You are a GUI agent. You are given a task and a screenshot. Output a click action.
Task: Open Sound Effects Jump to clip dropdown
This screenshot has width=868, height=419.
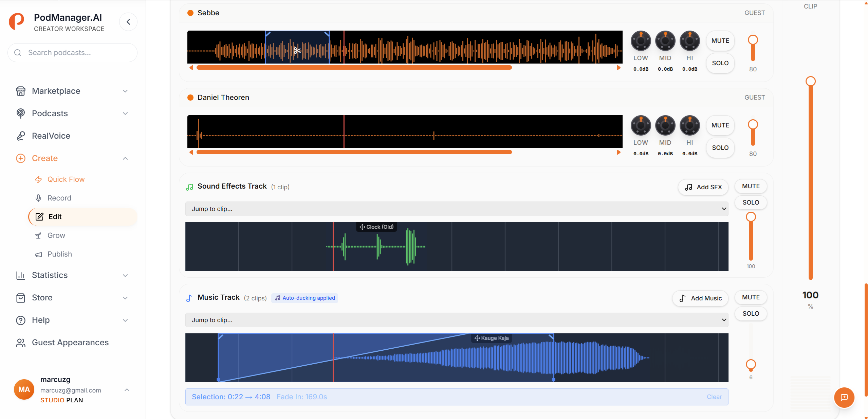click(x=457, y=209)
